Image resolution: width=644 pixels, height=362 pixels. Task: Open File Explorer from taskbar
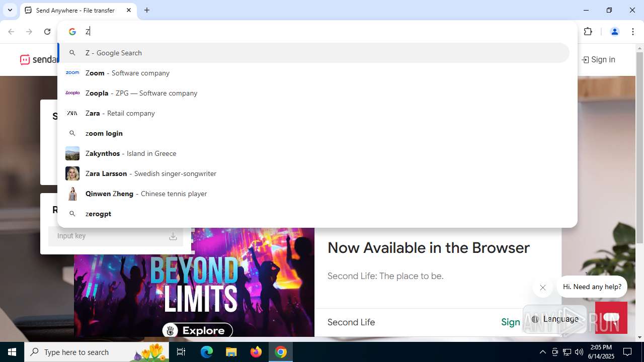click(231, 352)
